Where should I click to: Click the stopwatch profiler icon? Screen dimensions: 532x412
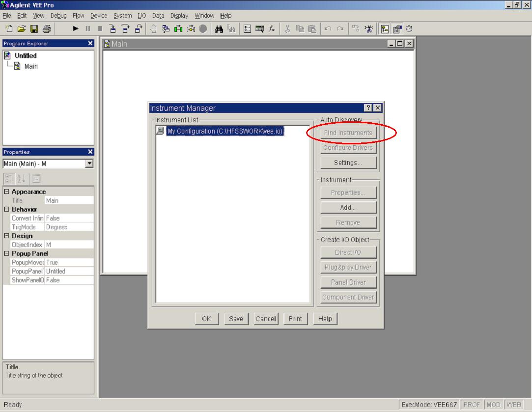click(x=409, y=29)
